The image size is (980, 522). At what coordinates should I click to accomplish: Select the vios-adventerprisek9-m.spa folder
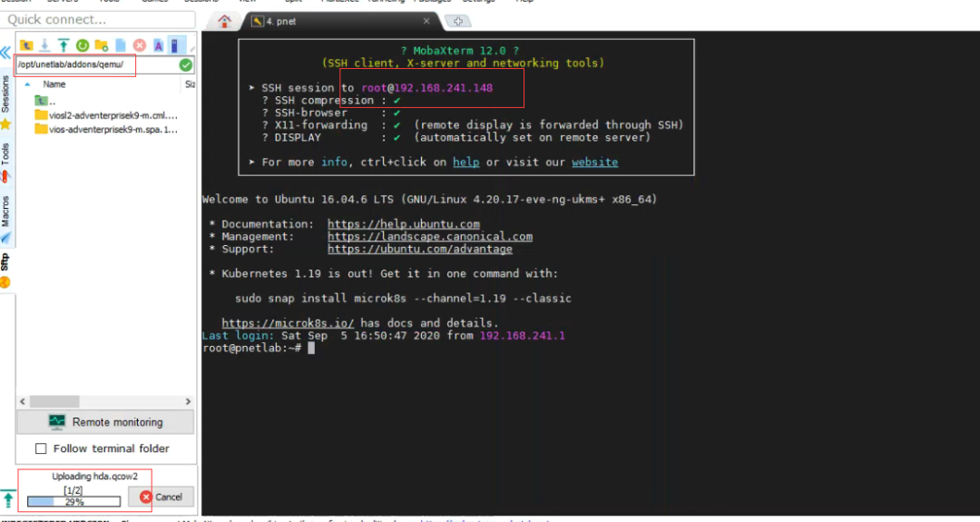coord(106,130)
